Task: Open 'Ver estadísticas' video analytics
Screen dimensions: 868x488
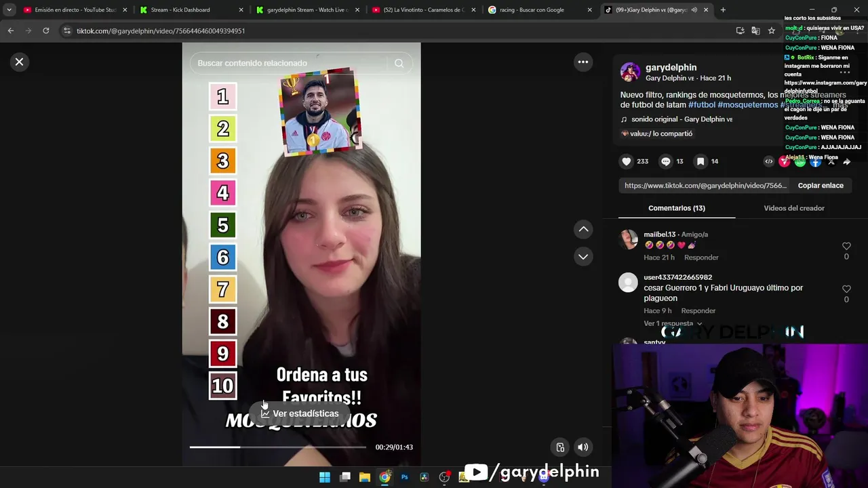Action: (300, 413)
